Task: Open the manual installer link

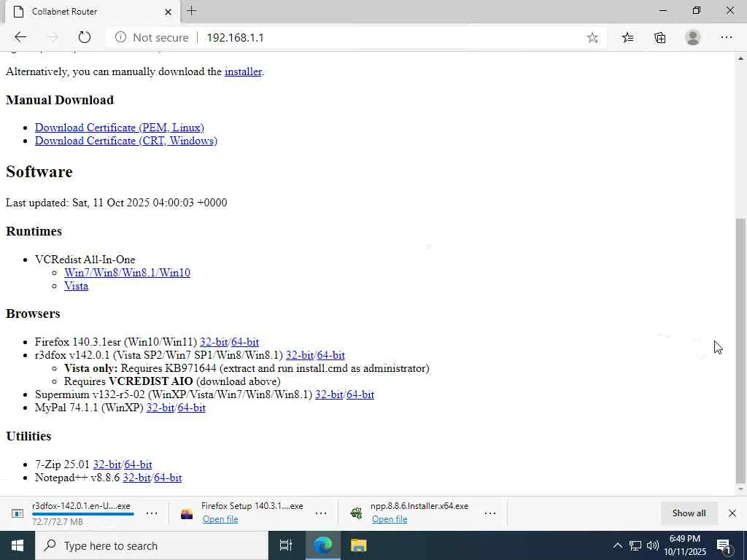Action: (x=243, y=71)
